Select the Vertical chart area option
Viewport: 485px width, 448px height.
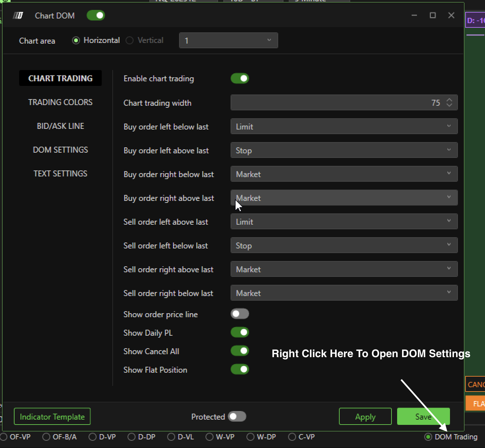pos(130,40)
